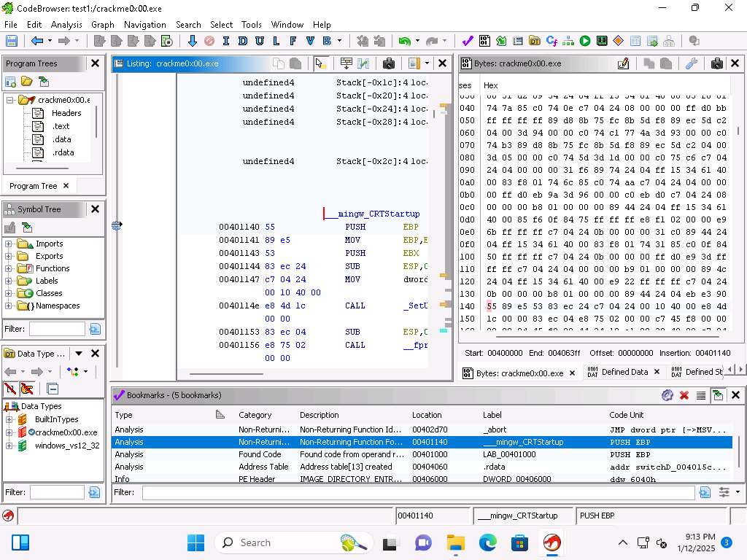Delete selected bookmarks with red X icon

point(684,395)
